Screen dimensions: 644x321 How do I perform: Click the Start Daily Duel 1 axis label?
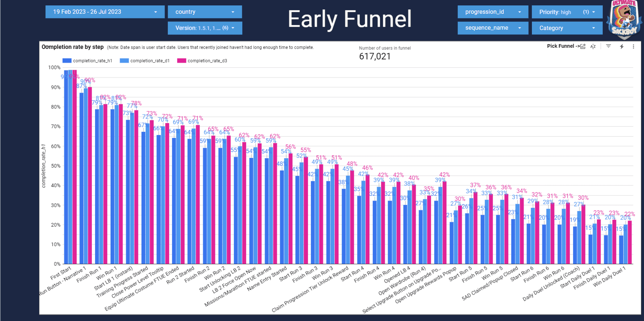coord(578,278)
